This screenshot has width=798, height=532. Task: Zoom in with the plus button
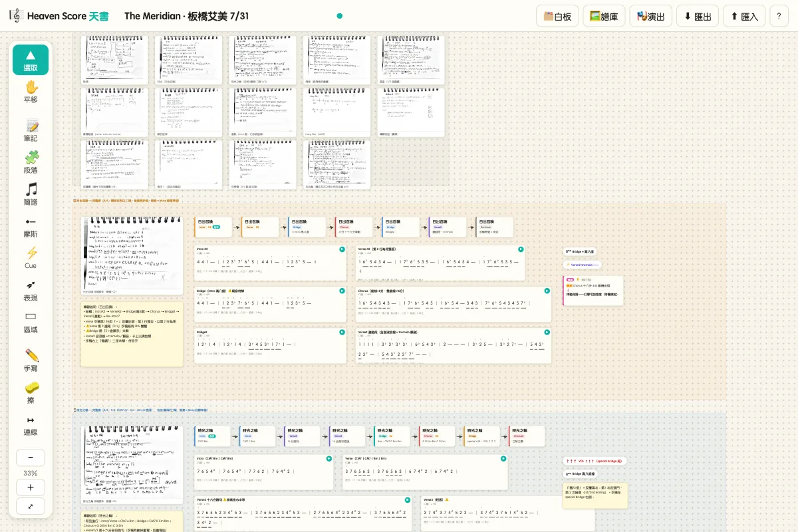[x=31, y=487]
